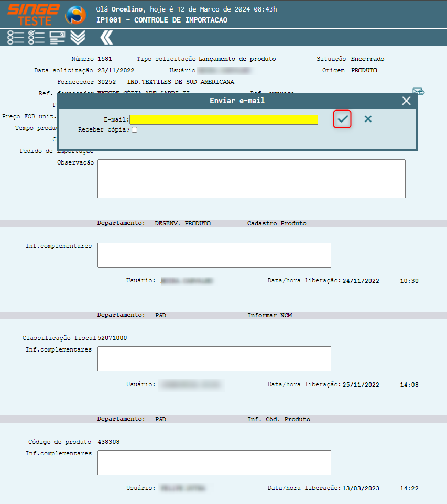
Task: Click Inf.complementares box under Informar NCM
Action: (x=214, y=359)
